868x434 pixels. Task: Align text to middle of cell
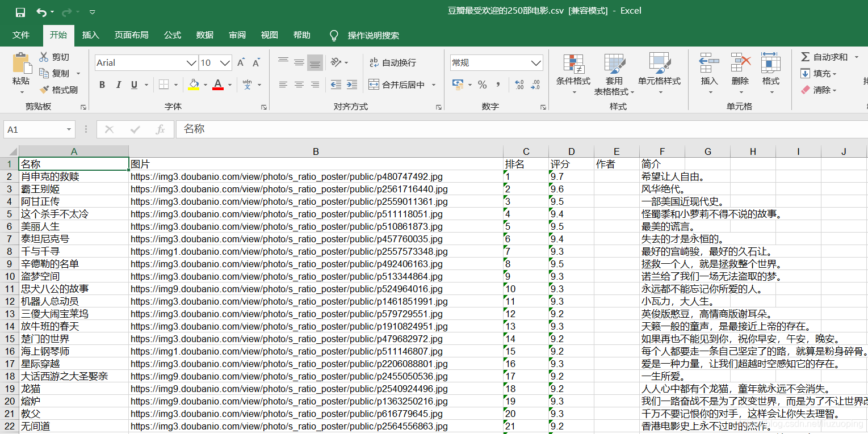pyautogui.click(x=299, y=62)
